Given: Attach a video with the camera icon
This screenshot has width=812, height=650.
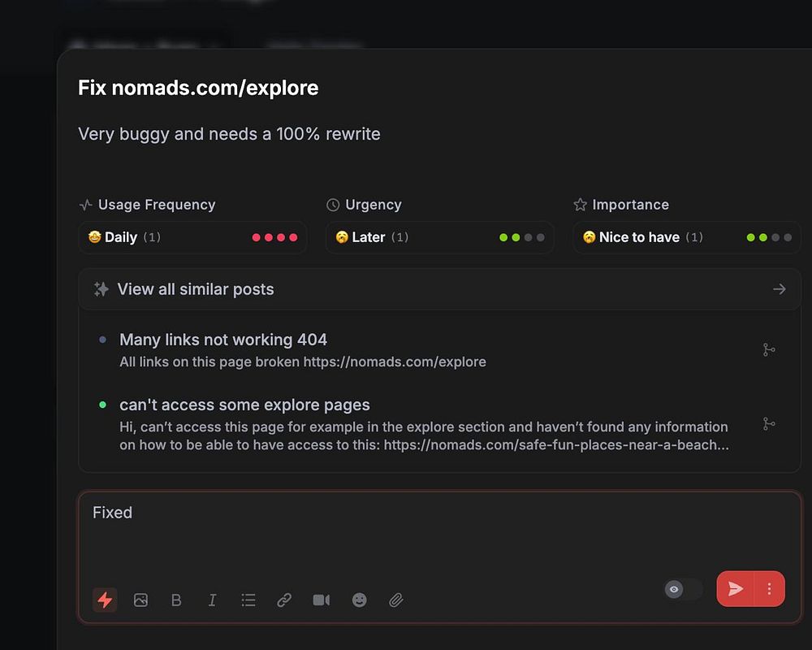Looking at the screenshot, I should 321,600.
